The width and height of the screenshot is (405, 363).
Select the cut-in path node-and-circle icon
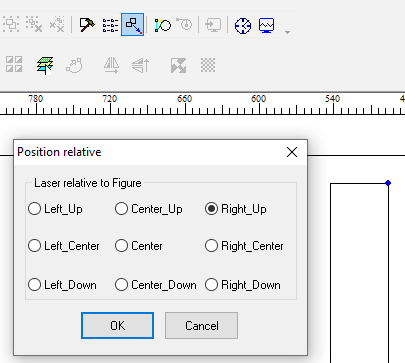pyautogui.click(x=163, y=25)
